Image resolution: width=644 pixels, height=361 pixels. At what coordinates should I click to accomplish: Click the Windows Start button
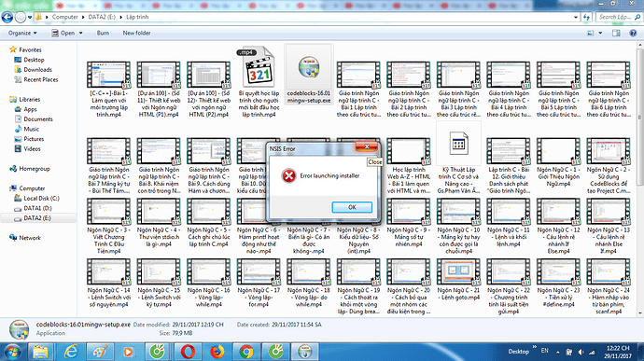point(12,352)
